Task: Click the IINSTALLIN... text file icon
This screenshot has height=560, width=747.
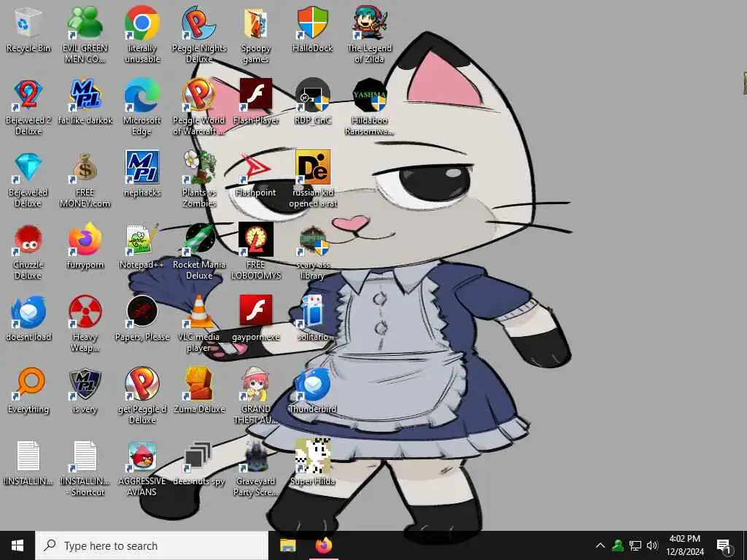Action: tap(28, 456)
